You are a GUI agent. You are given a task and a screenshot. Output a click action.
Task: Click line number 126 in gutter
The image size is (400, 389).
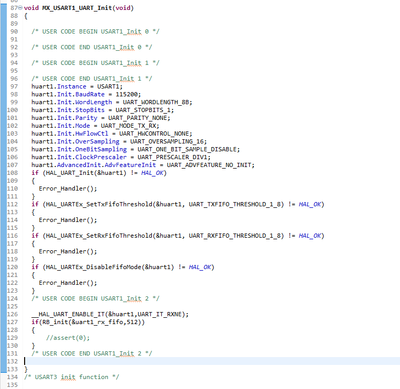click(12, 314)
